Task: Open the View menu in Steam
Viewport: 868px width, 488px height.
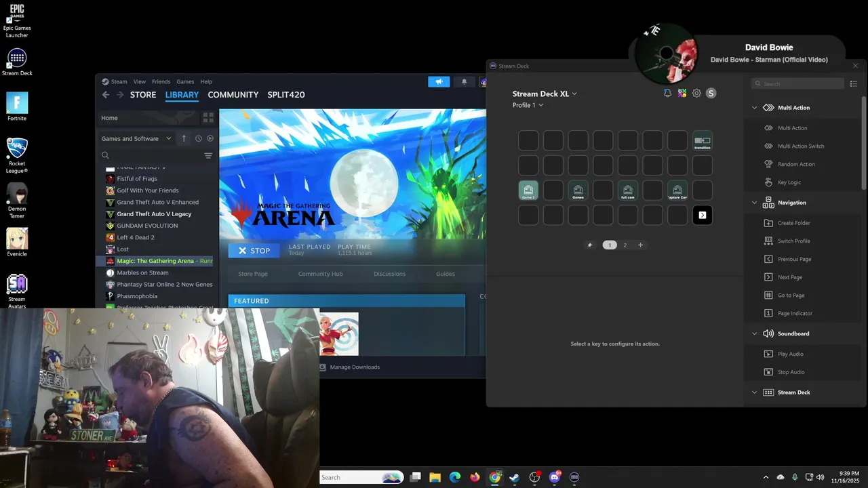Action: (140, 81)
